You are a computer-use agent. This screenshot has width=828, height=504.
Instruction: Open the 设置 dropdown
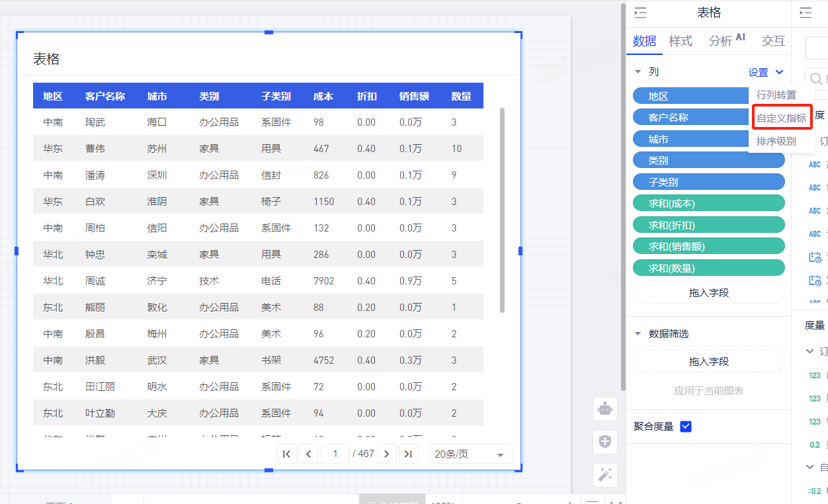(766, 72)
